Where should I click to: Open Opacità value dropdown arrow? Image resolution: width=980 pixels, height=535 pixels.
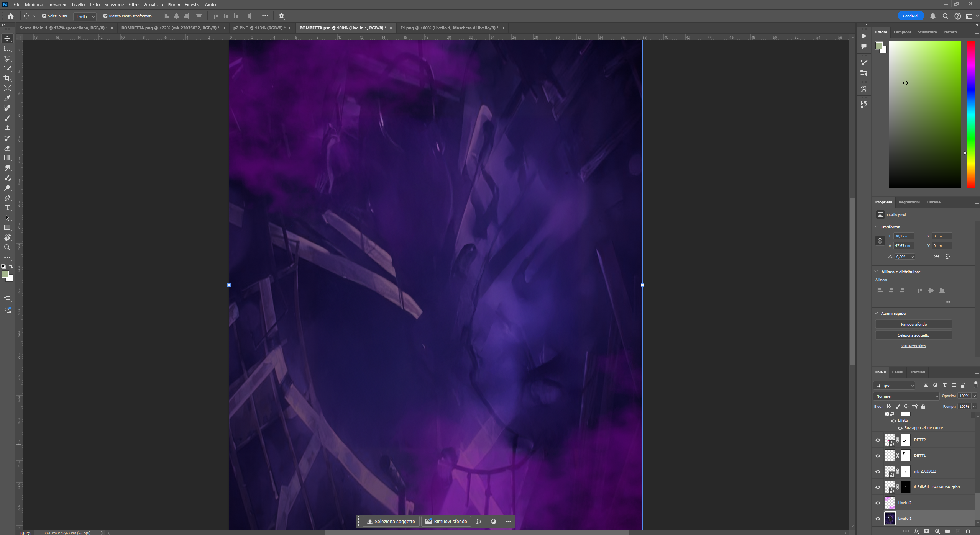click(x=974, y=396)
